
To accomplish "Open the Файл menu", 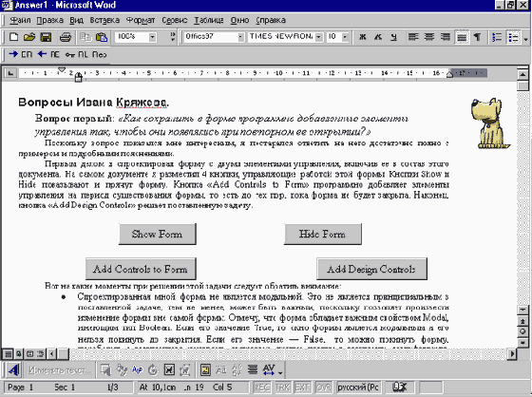I will click(20, 20).
